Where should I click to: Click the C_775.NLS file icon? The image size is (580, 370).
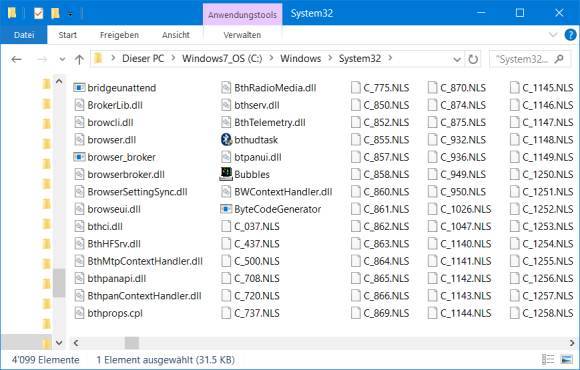pos(355,88)
